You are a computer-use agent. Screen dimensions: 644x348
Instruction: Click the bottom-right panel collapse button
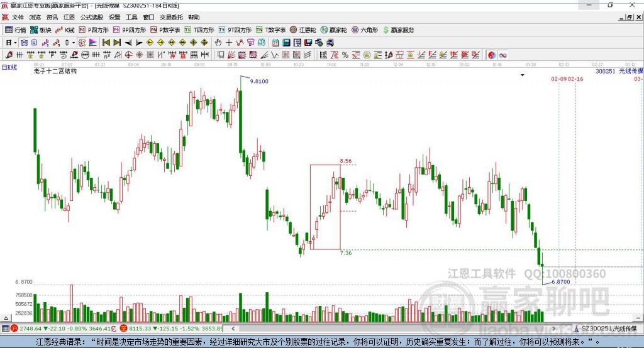(x=638, y=318)
